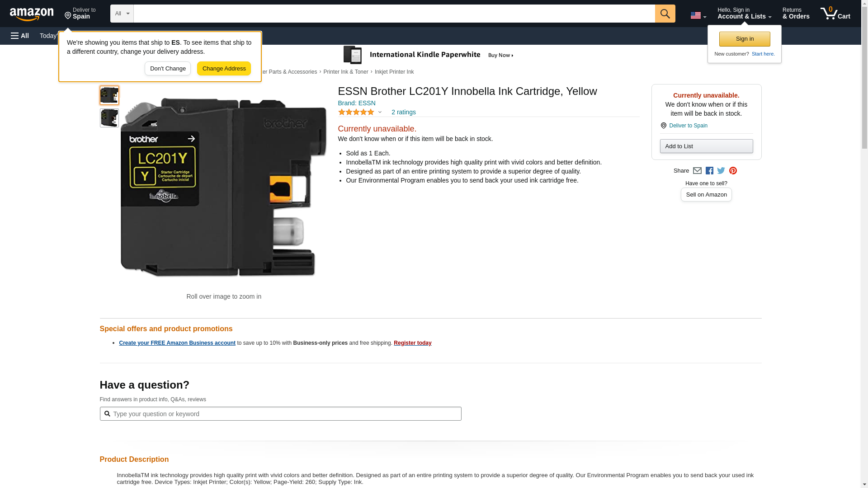Select the second product thumbnail
Viewport: 868px width, 488px height.
(109, 118)
